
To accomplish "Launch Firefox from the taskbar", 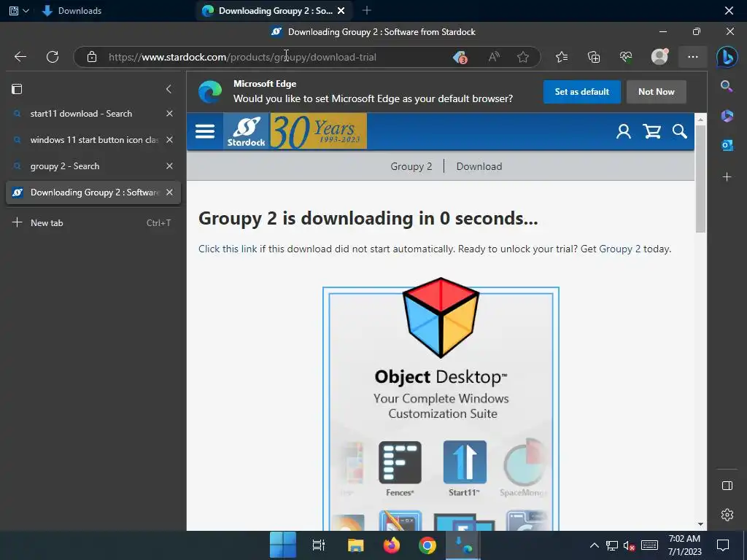I will tap(392, 545).
